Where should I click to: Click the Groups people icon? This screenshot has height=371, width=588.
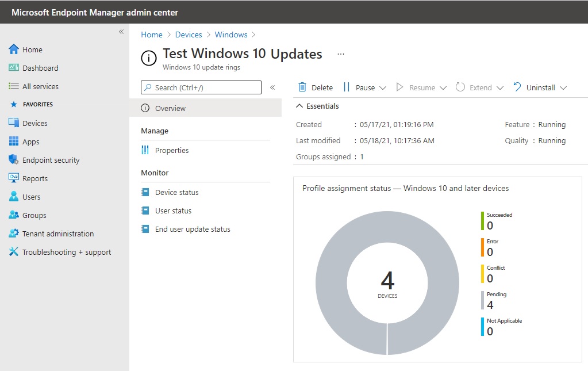pos(14,215)
